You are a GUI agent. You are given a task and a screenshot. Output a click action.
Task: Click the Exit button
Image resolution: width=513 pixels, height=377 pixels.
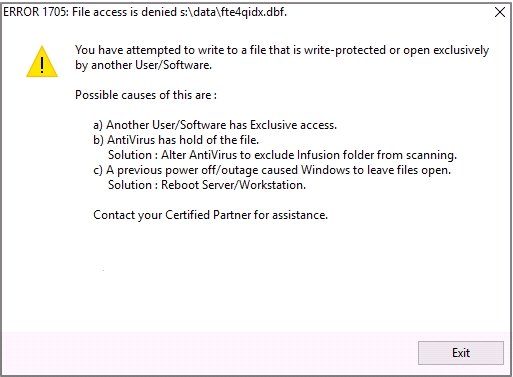[461, 353]
